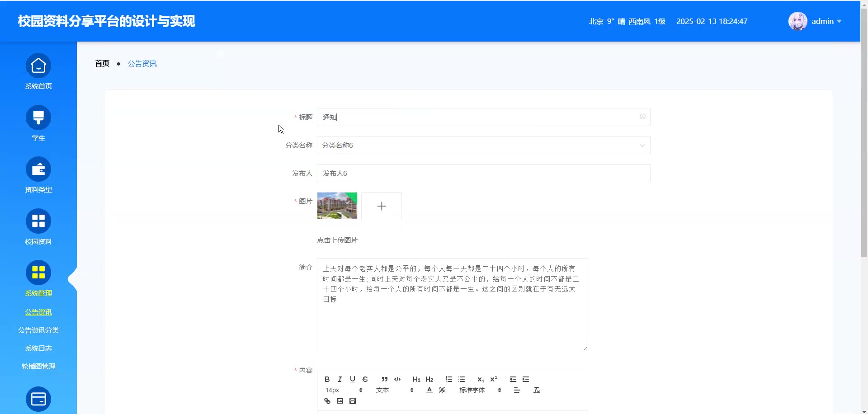Open 轮播图管理 in the sidebar submenu
This screenshot has width=868, height=414.
(38, 367)
